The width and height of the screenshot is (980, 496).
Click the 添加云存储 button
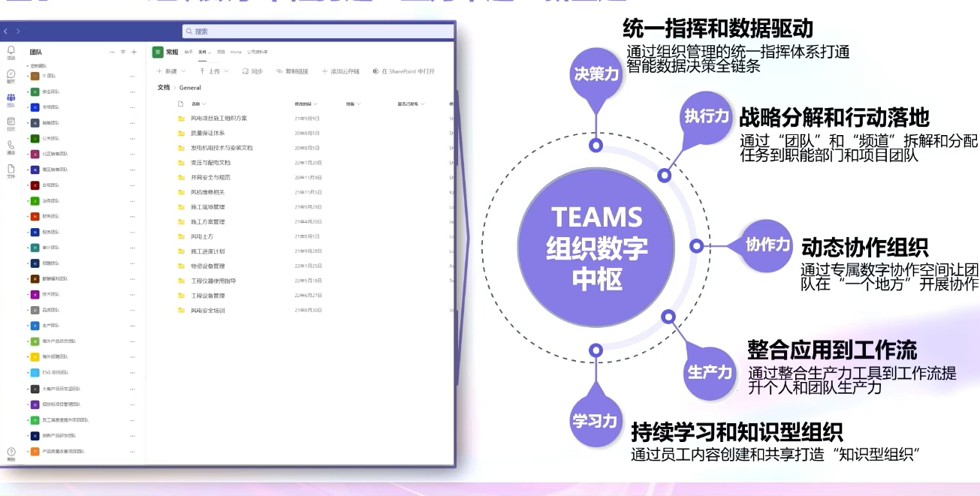pyautogui.click(x=340, y=71)
